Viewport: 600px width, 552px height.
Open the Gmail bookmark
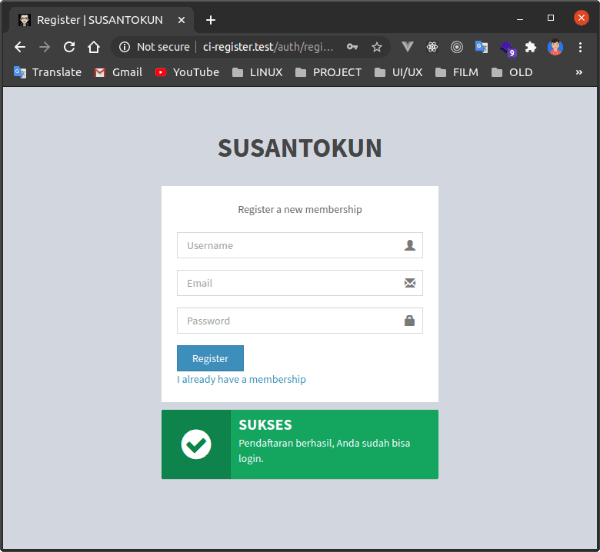119,72
